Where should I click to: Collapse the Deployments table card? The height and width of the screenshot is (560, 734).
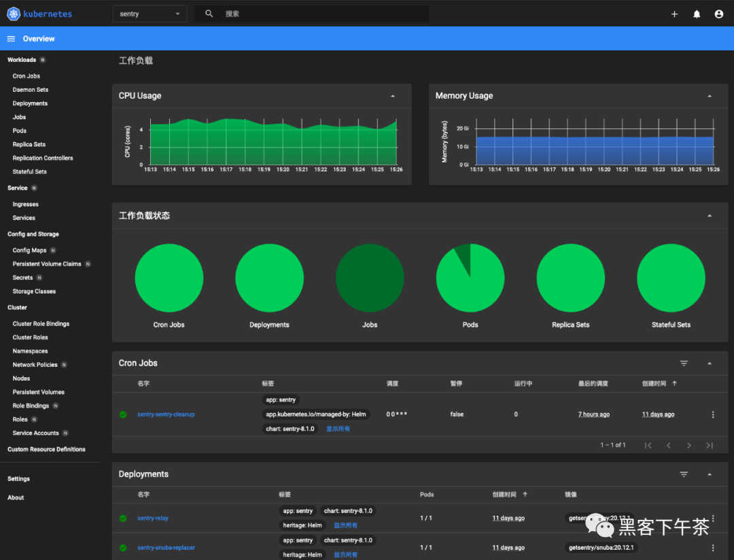710,474
